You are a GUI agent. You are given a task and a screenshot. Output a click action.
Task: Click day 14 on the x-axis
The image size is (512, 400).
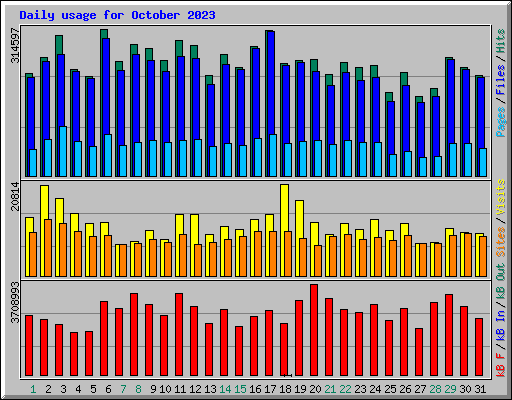(x=225, y=389)
